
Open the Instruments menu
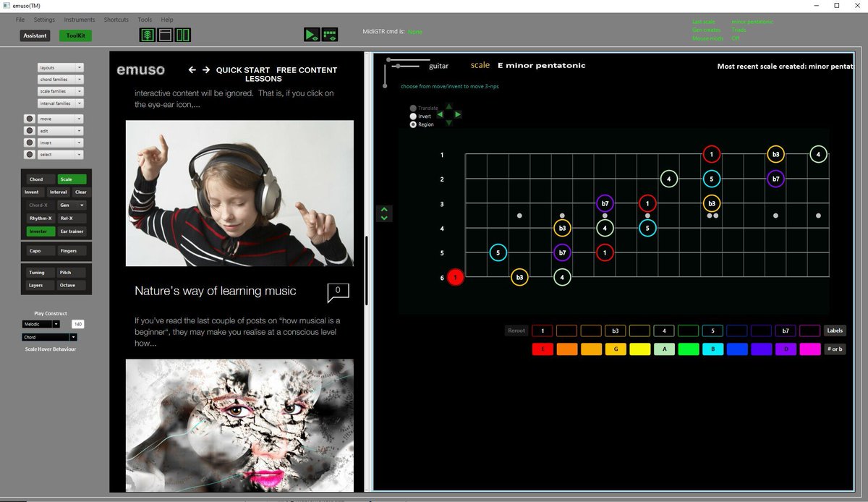tap(79, 20)
